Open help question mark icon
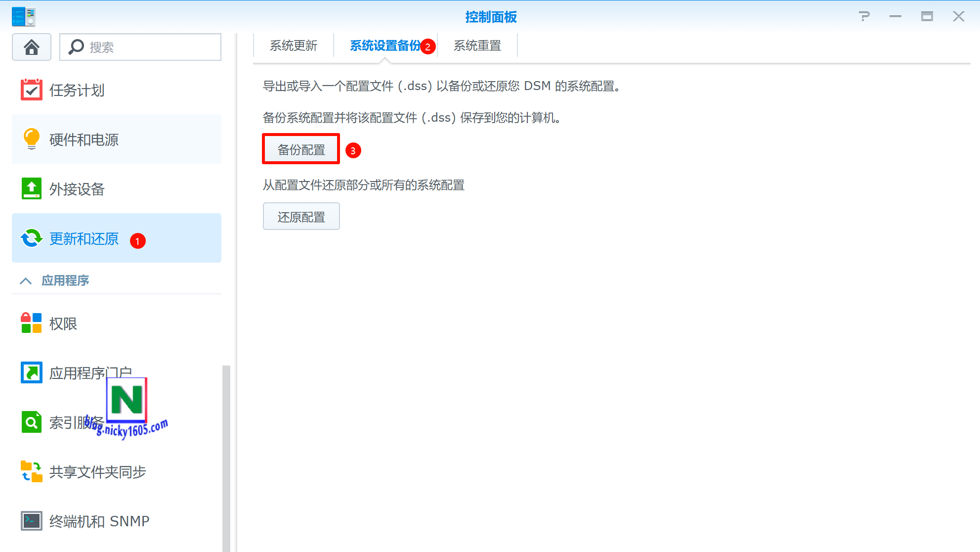 coord(864,16)
